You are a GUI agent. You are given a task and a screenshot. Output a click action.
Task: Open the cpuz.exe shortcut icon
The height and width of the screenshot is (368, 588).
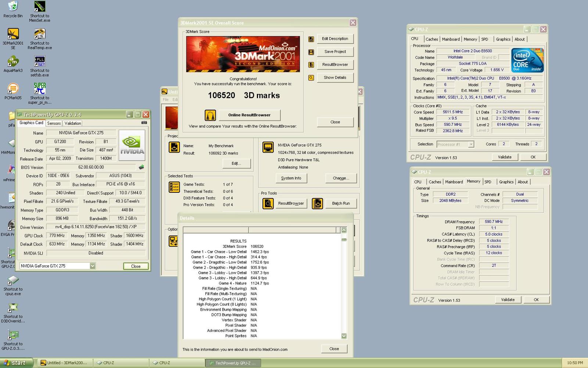tap(13, 280)
